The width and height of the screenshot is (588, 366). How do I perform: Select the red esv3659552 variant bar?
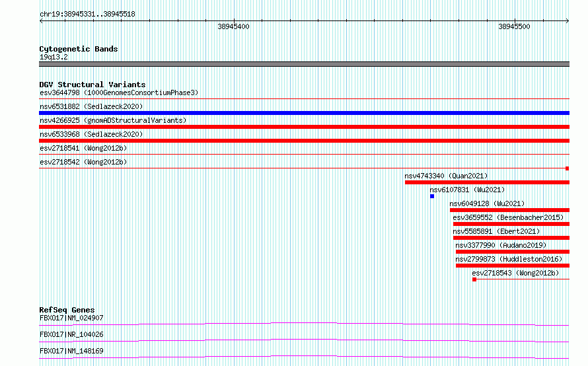click(x=511, y=224)
